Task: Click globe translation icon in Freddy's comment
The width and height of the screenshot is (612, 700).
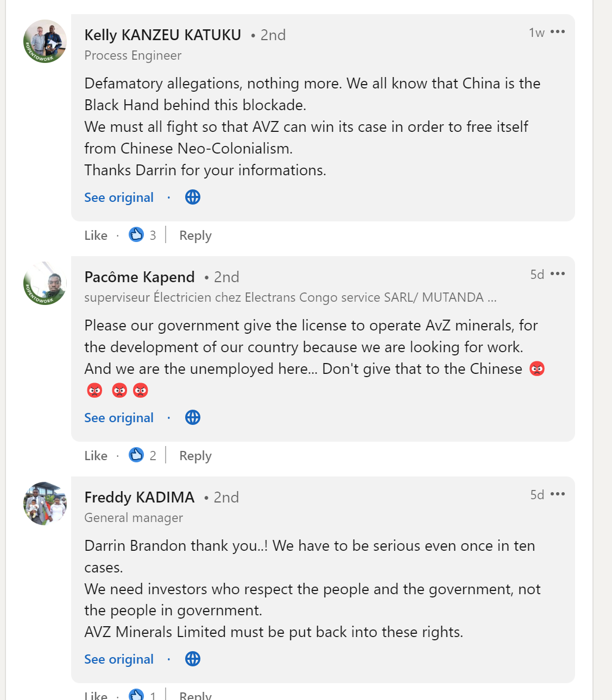Action: tap(193, 659)
